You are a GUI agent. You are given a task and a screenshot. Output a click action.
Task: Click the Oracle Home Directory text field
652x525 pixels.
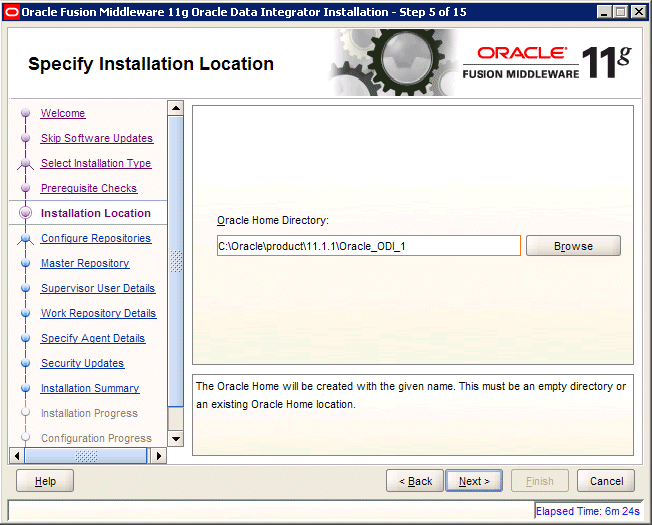tap(369, 246)
